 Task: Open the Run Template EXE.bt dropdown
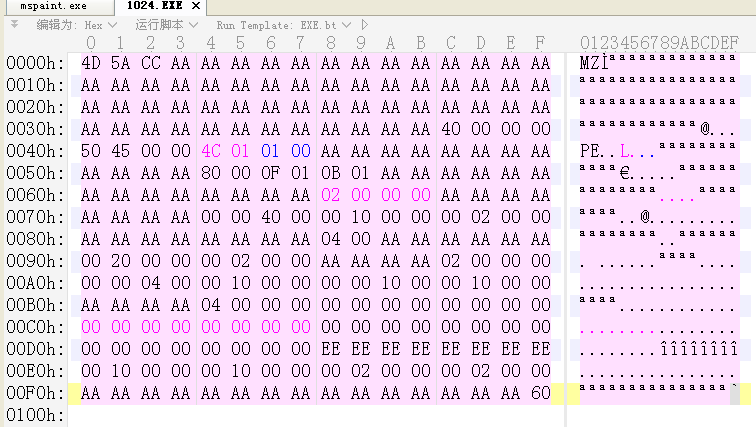[x=284, y=25]
